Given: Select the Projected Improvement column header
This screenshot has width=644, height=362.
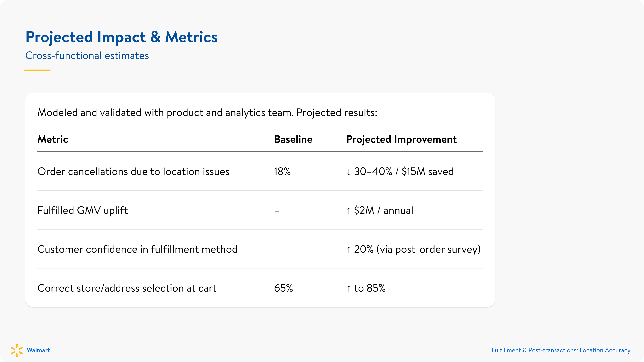Looking at the screenshot, I should 401,139.
